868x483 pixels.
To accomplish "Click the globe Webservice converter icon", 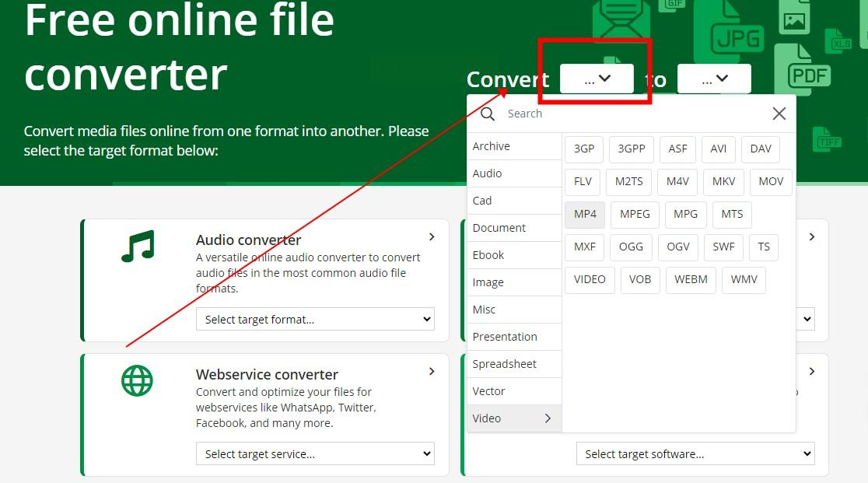I will tap(137, 381).
